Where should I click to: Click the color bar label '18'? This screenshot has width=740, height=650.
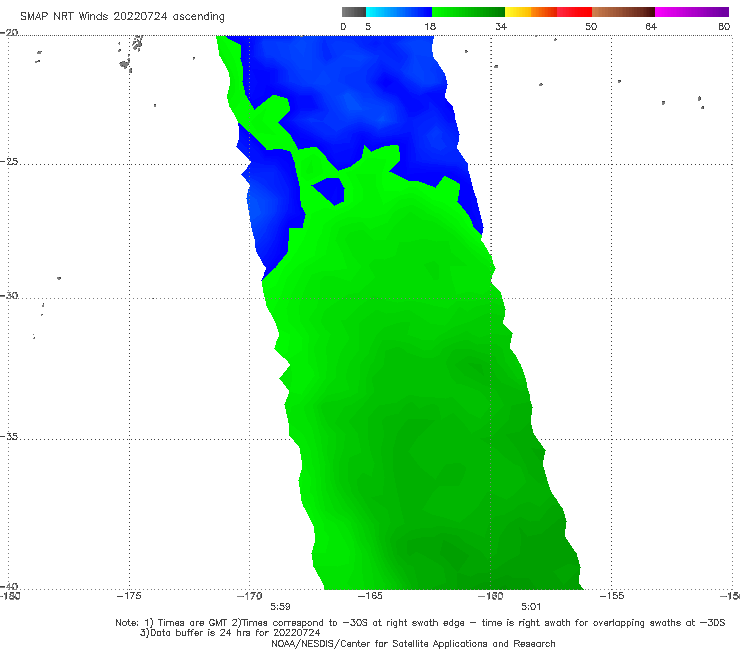tap(430, 26)
